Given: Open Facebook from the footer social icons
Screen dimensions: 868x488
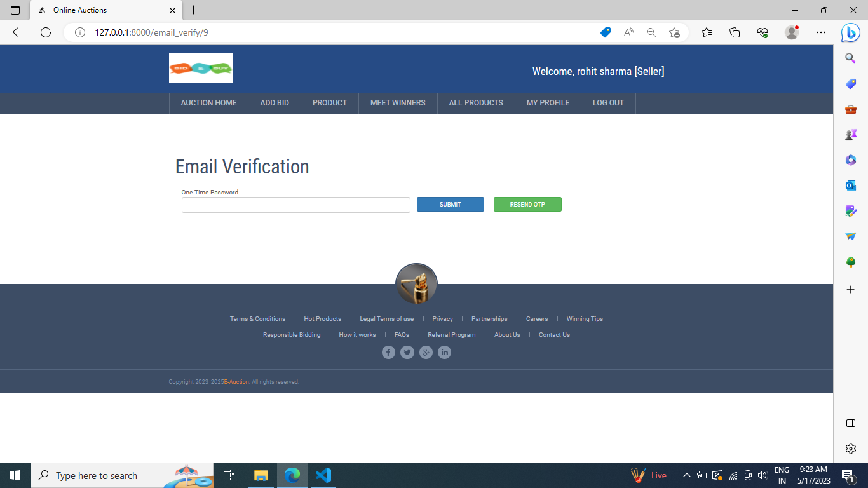Looking at the screenshot, I should [x=388, y=352].
